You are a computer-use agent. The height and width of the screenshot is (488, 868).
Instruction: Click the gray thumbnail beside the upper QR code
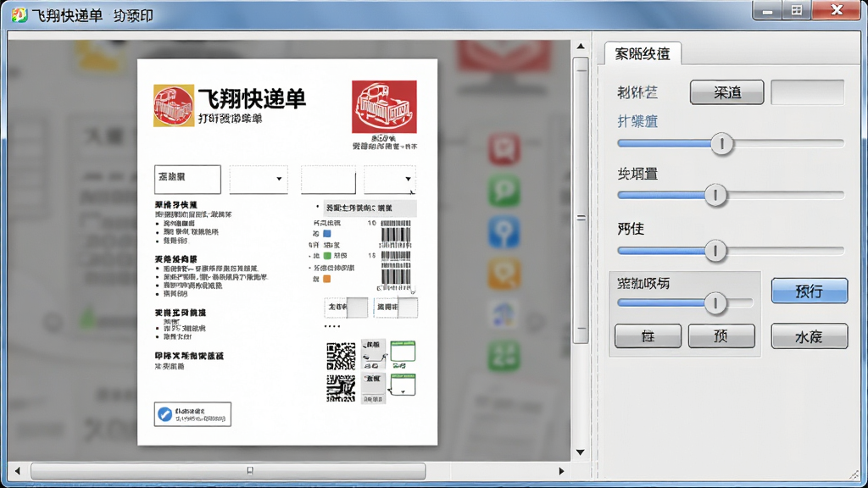pos(373,354)
